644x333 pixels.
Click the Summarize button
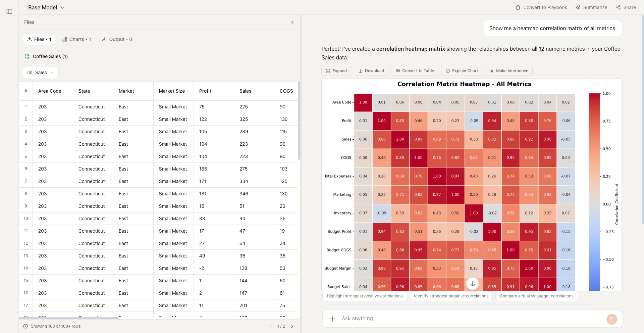(x=591, y=7)
